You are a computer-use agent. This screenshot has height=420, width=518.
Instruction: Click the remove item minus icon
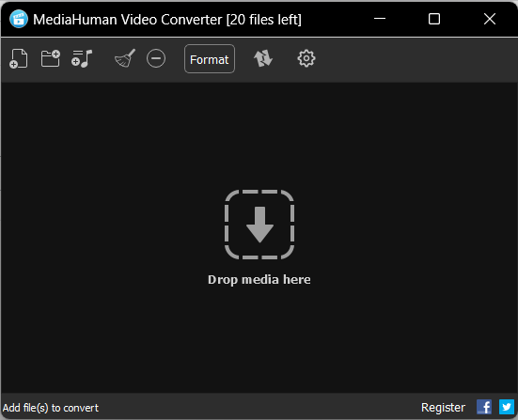click(156, 59)
